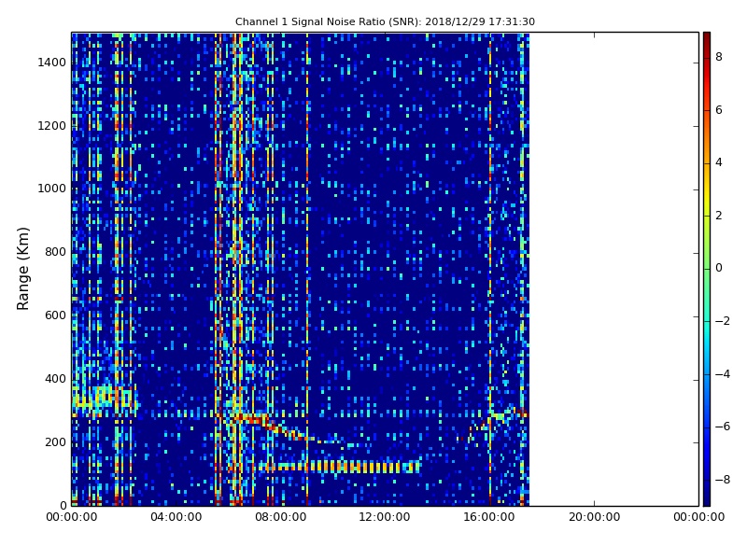This screenshot has height=560, width=747.
Task: Click the y-axis tick label '1200'
Action: click(x=52, y=126)
